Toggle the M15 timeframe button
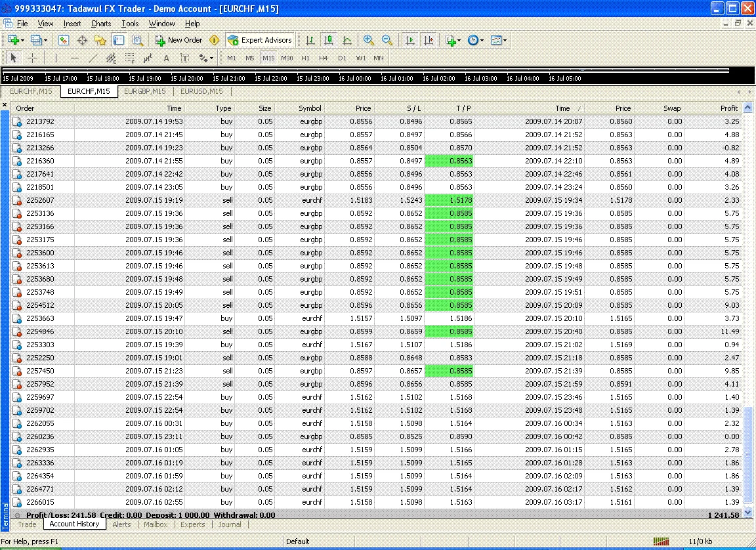The height and width of the screenshot is (550, 756). [268, 58]
